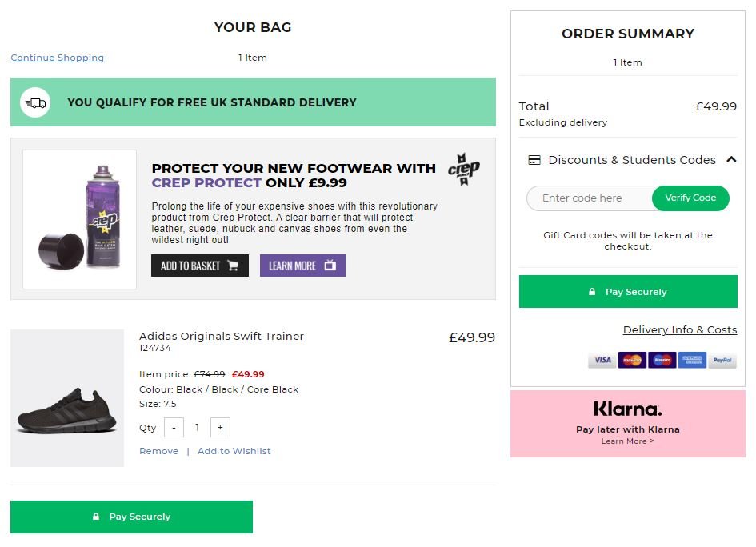Click Pay Securely in Order Summary
This screenshot has width=756, height=547.
[x=628, y=292]
